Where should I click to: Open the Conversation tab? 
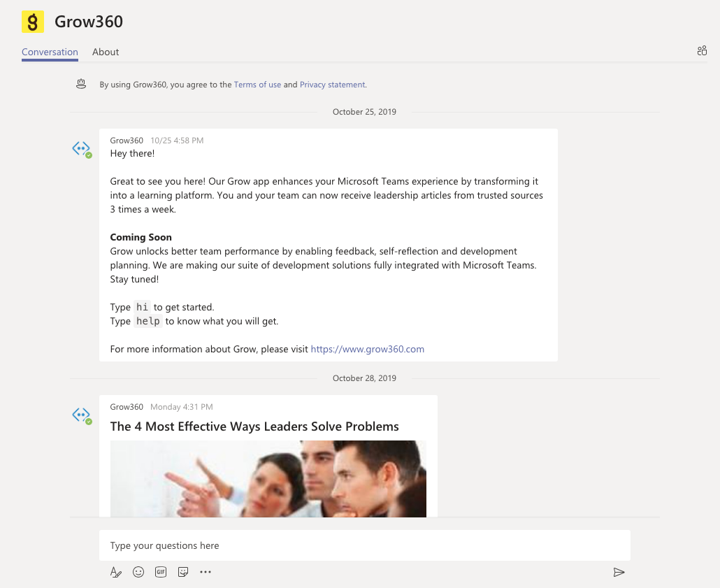click(50, 52)
